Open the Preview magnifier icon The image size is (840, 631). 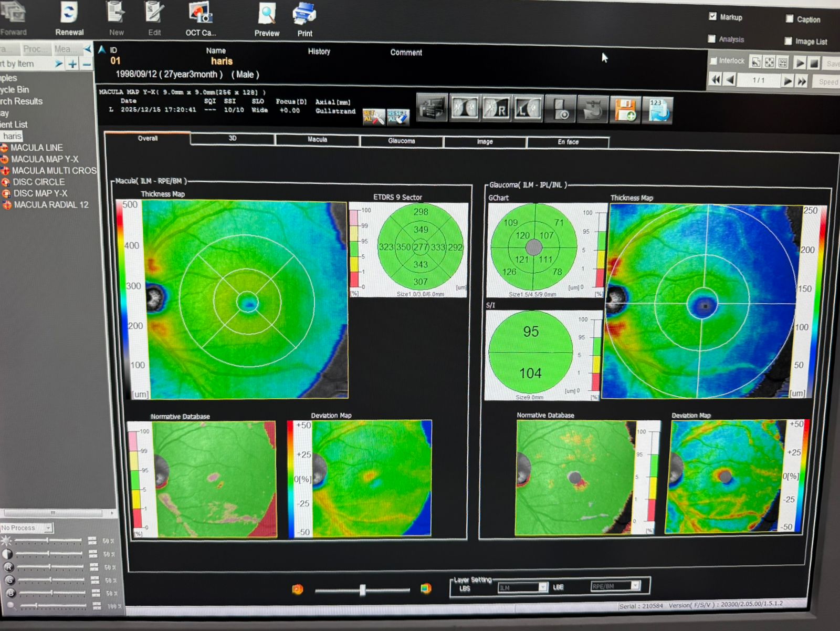click(x=267, y=14)
